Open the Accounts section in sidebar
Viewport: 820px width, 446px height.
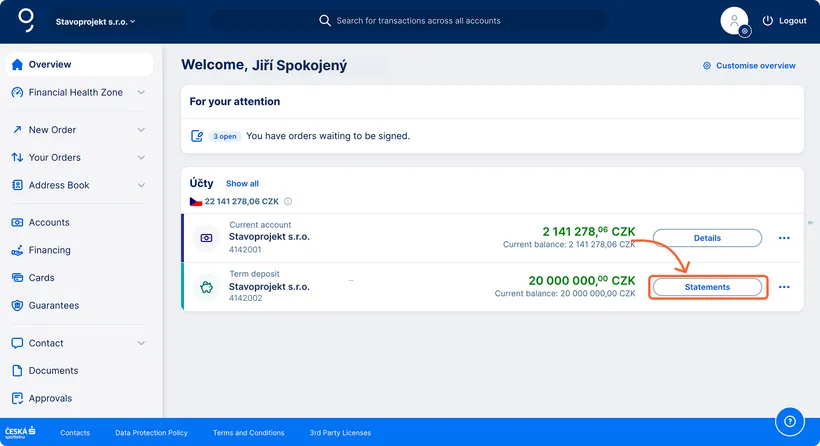point(49,223)
